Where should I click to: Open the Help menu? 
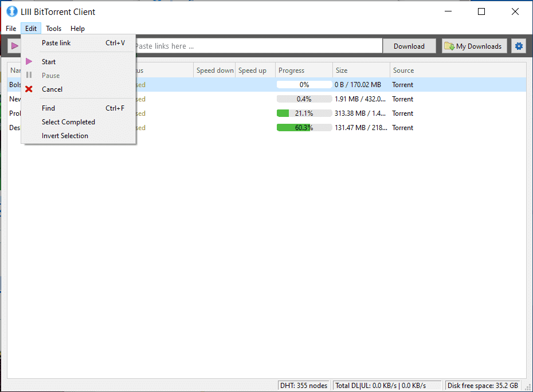click(x=77, y=29)
